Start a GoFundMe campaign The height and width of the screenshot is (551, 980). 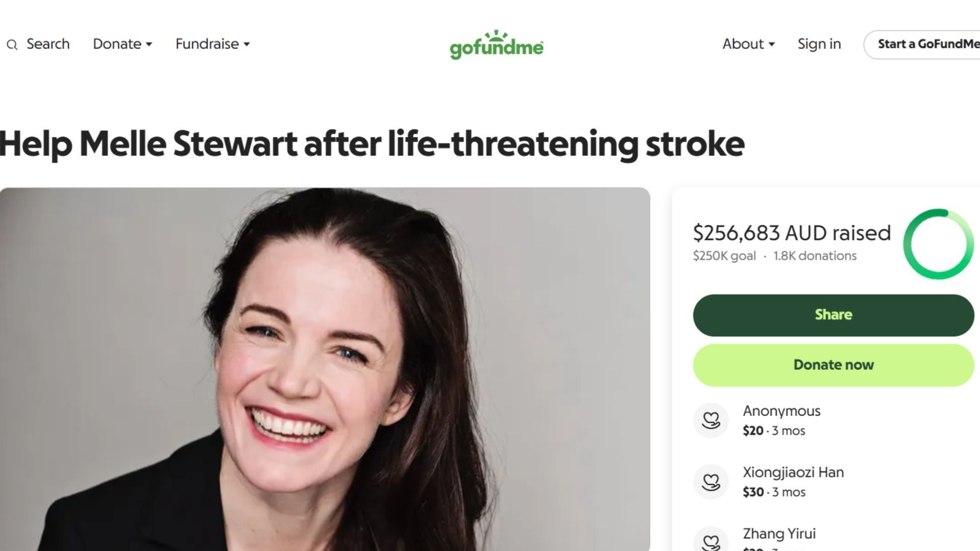[x=922, y=44]
